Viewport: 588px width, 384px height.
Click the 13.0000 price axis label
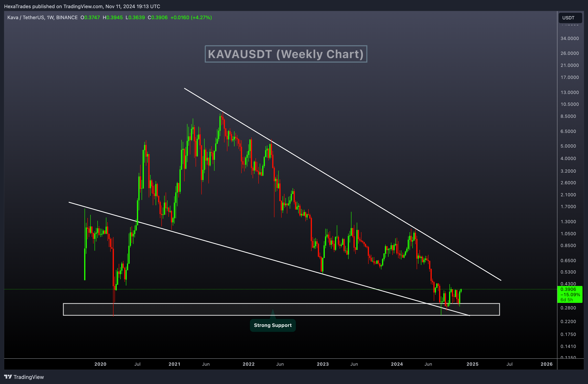[x=569, y=92]
